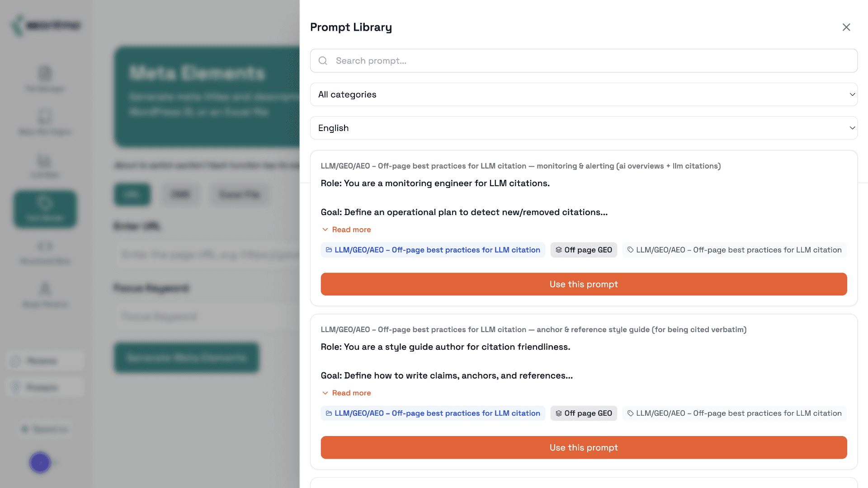
Task: Open the English language dropdown
Action: [584, 128]
